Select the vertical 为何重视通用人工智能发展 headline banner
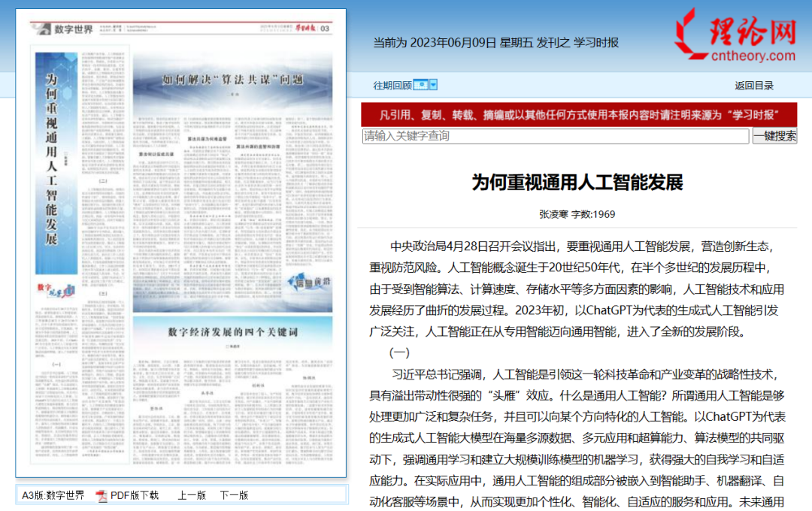The width and height of the screenshot is (812, 511). pyautogui.click(x=52, y=162)
